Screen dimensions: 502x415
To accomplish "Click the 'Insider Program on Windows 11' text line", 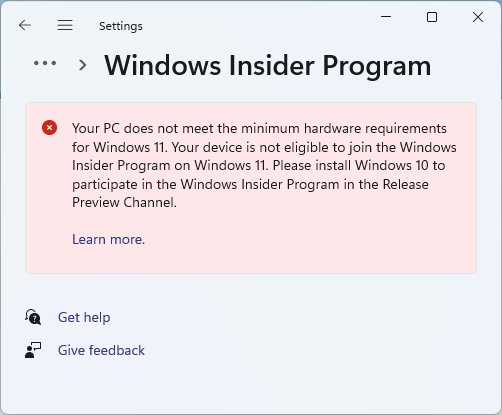I will [259, 165].
